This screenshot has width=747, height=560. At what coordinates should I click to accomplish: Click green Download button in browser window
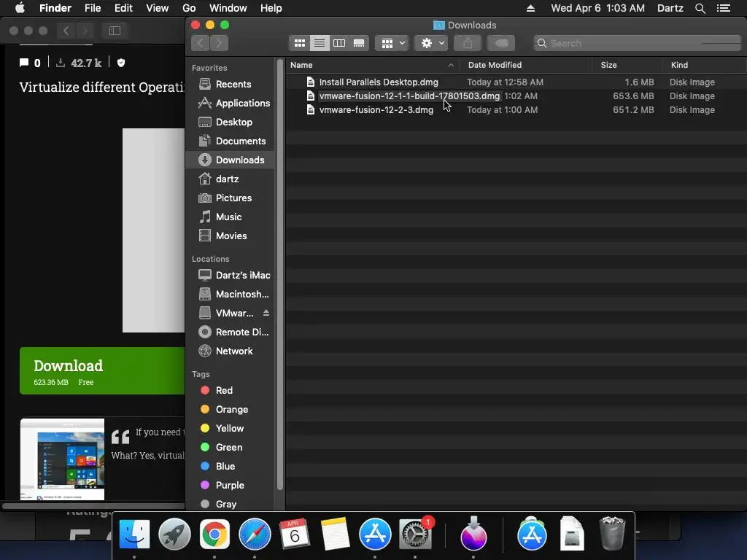(x=102, y=371)
